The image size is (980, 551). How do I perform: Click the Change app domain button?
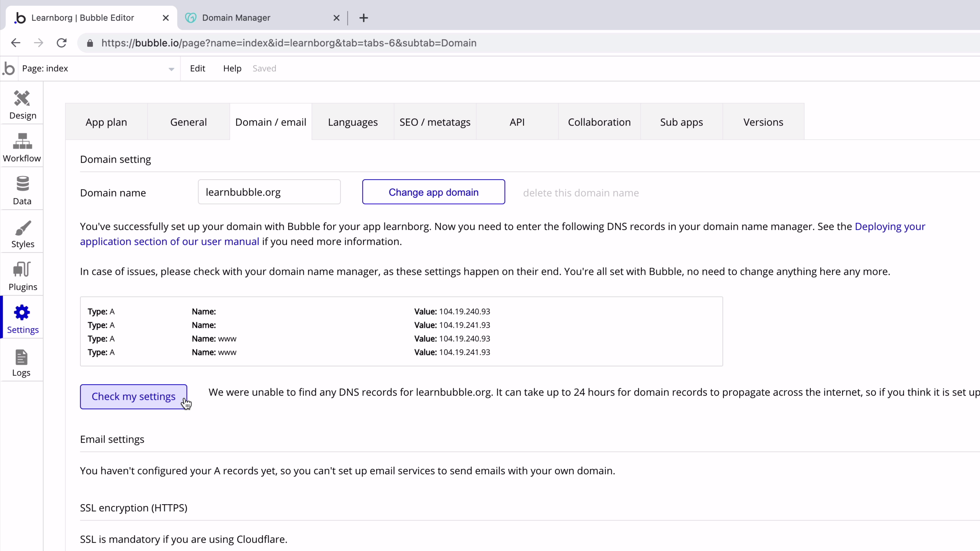(x=433, y=192)
